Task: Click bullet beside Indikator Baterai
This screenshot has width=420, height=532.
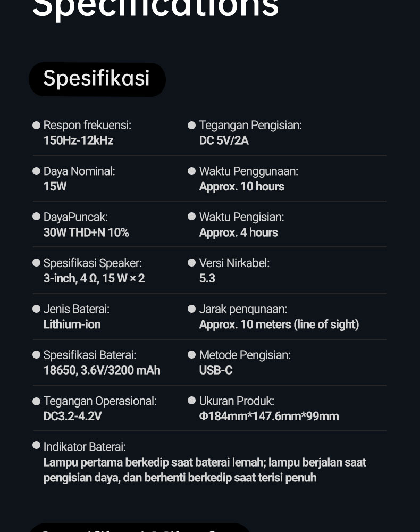Action: click(36, 445)
